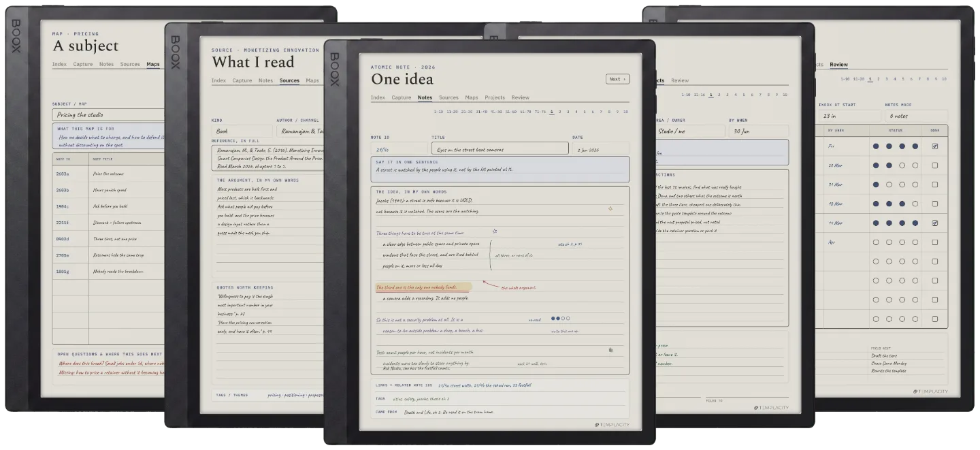
Task: Open the Index tab on A subject tablet
Action: coord(60,64)
